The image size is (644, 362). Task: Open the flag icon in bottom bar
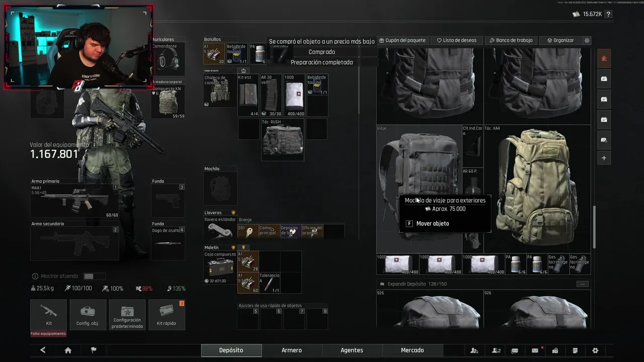tap(93, 350)
